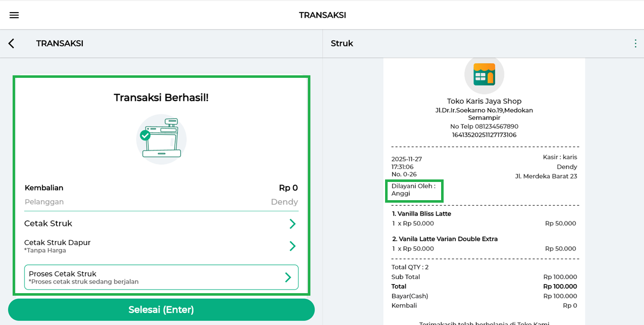Open the three-dot Struk options menu
This screenshot has width=644, height=325.
pos(635,43)
